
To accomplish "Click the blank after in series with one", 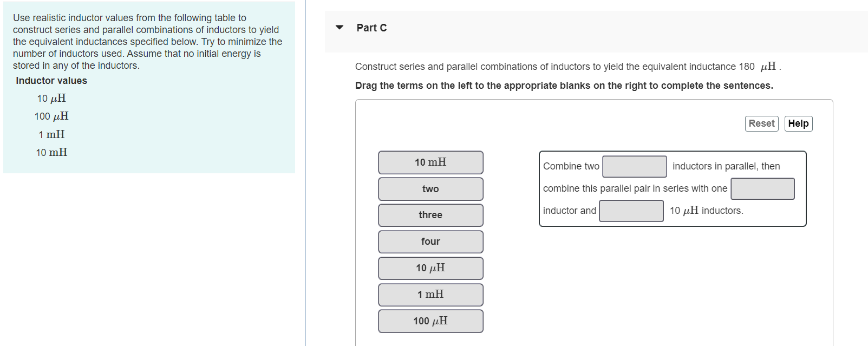I will 762,188.
